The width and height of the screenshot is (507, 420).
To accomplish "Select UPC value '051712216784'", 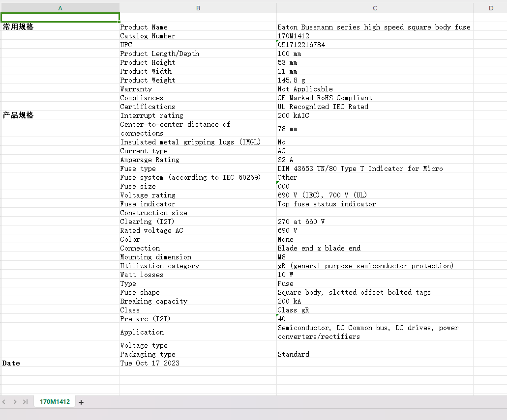I will coord(375,45).
